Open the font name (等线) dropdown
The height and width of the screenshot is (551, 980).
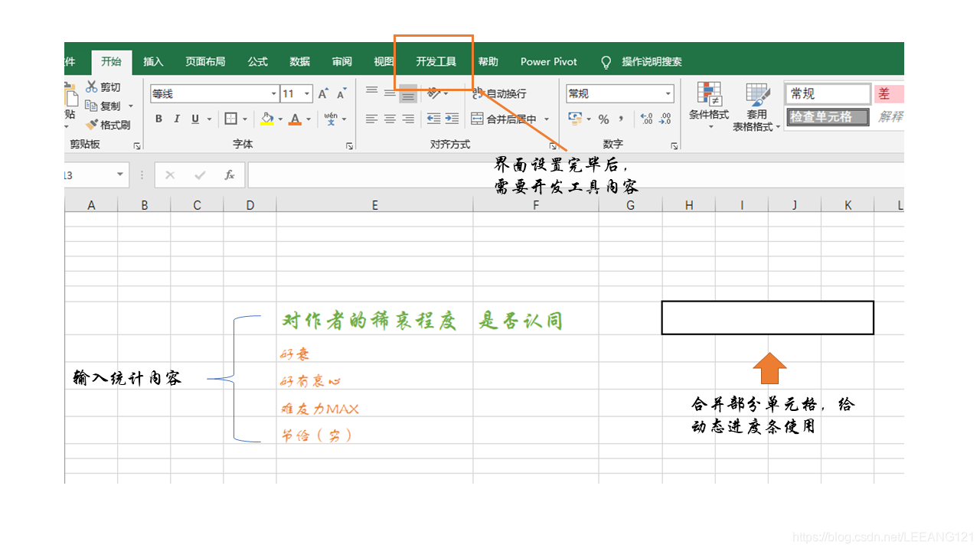(x=273, y=94)
